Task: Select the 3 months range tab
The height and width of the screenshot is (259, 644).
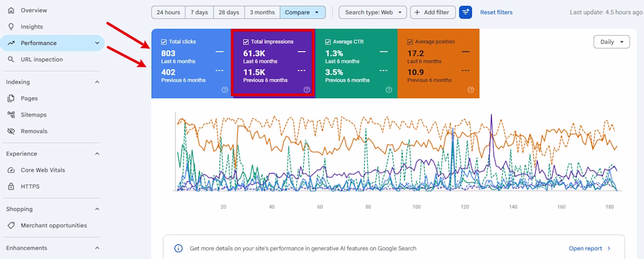Action: coord(262,12)
